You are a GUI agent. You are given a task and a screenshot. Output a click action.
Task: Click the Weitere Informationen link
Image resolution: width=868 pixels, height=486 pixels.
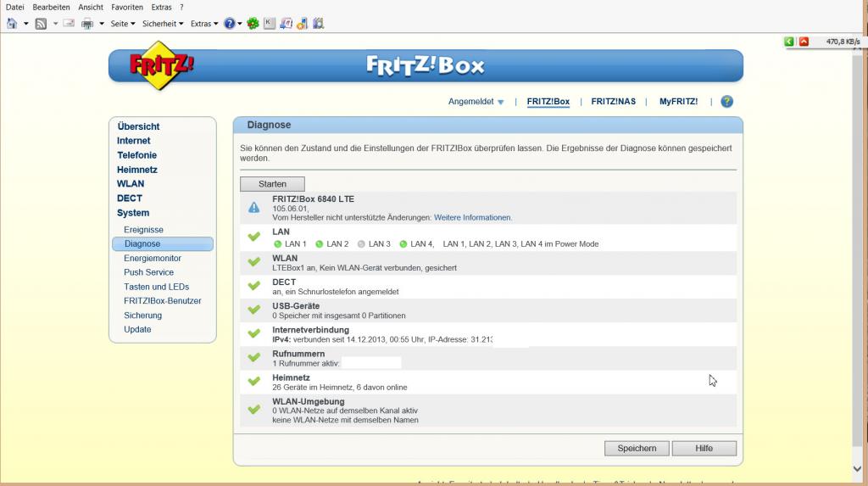(472, 218)
